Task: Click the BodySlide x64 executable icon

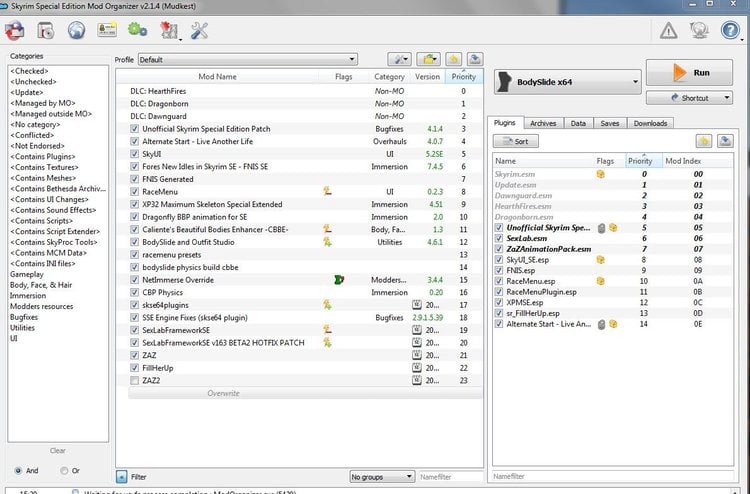Action: pos(505,82)
